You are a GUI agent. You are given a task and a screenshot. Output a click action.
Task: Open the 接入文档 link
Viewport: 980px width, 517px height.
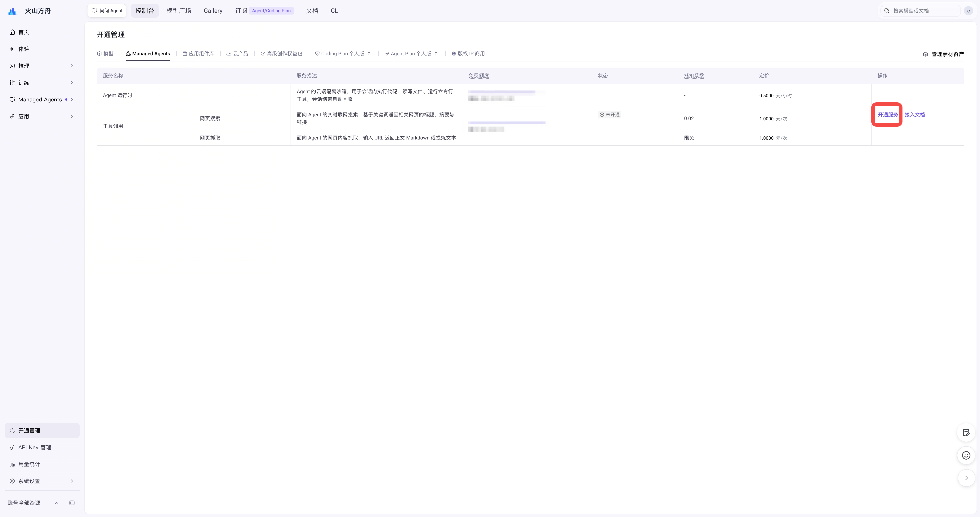point(915,114)
